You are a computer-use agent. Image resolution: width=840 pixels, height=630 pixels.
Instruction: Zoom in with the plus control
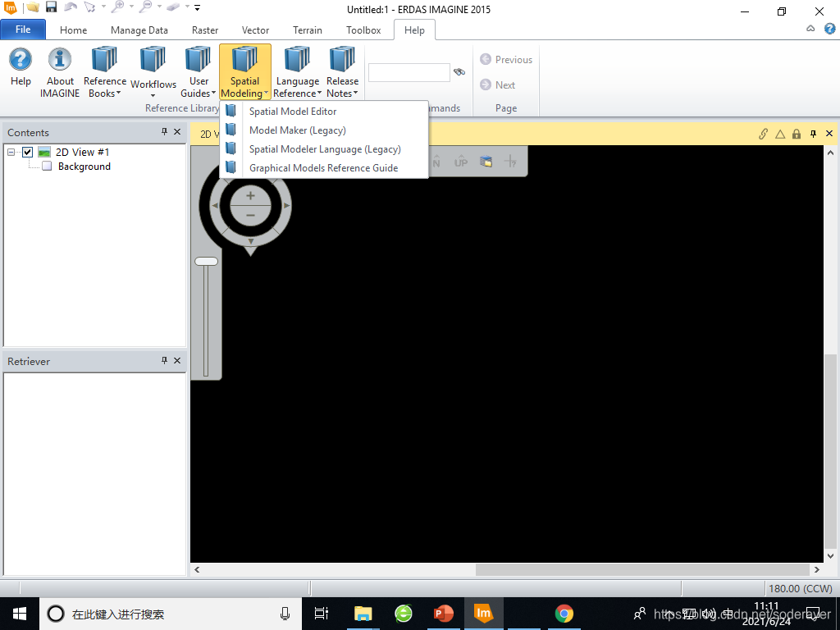click(250, 196)
